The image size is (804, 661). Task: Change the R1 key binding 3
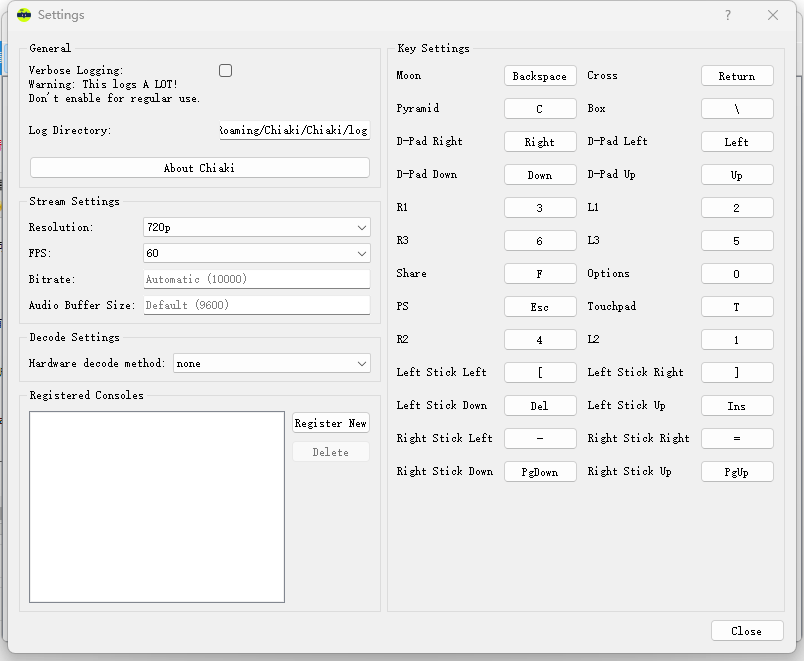540,208
